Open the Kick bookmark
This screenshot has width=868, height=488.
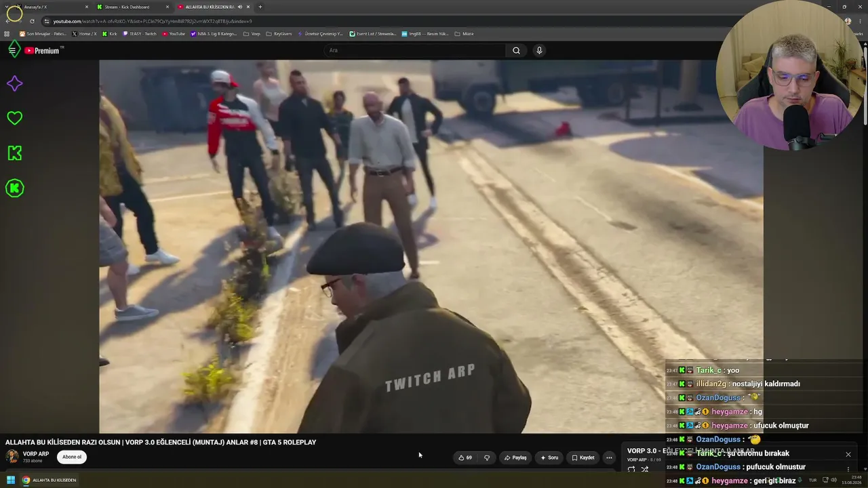[x=110, y=34]
